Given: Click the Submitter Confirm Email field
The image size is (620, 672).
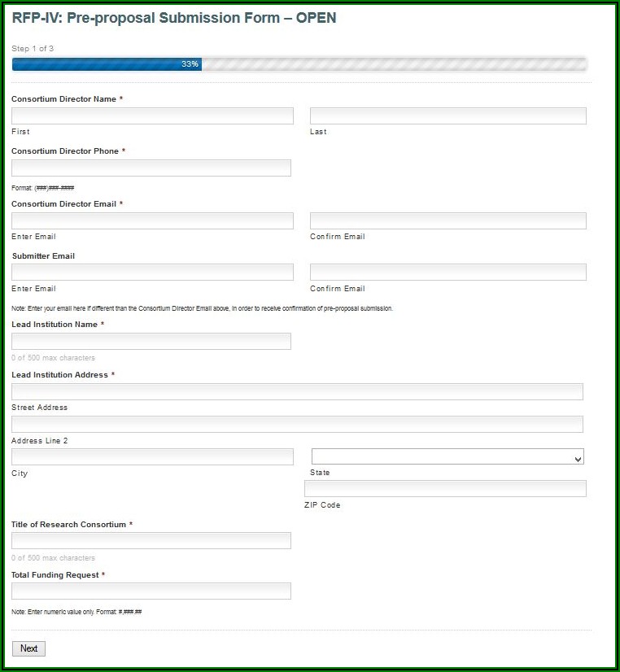Looking at the screenshot, I should pyautogui.click(x=448, y=273).
